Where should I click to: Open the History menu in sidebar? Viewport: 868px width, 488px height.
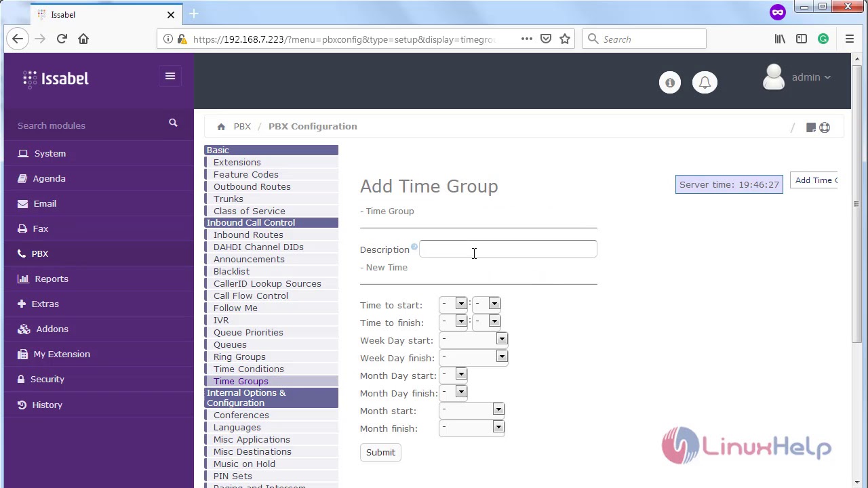click(x=98, y=405)
